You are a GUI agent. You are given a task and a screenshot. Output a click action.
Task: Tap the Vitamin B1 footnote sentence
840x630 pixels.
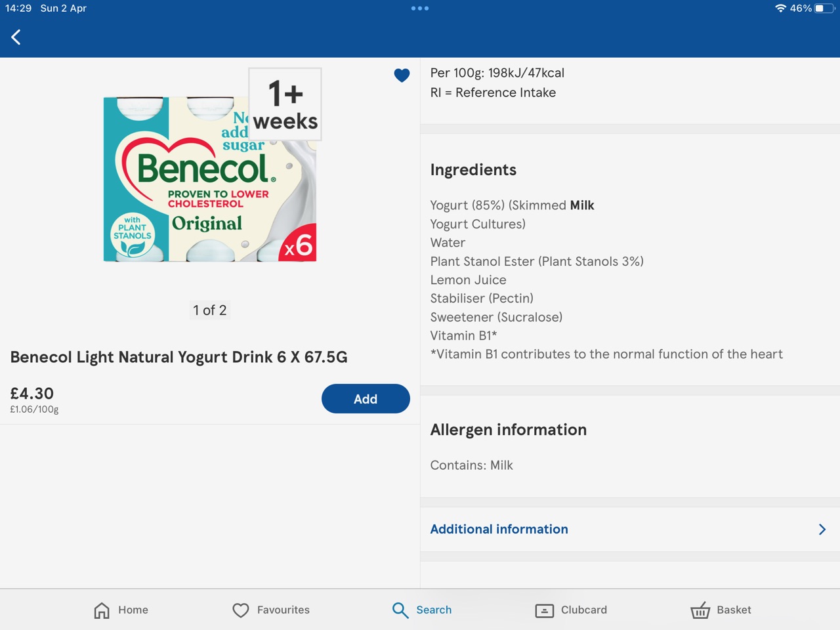tap(606, 354)
